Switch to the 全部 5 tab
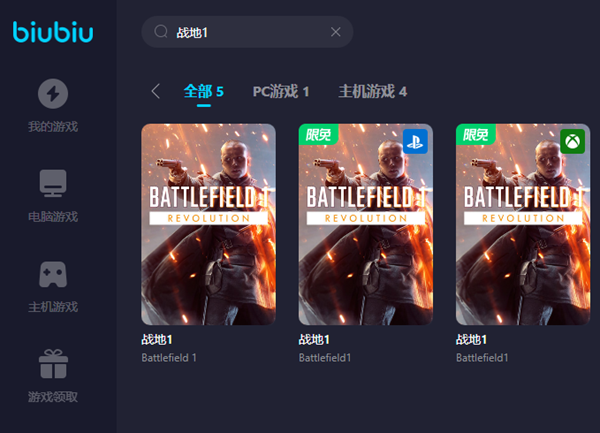The image size is (600, 433). 203,92
